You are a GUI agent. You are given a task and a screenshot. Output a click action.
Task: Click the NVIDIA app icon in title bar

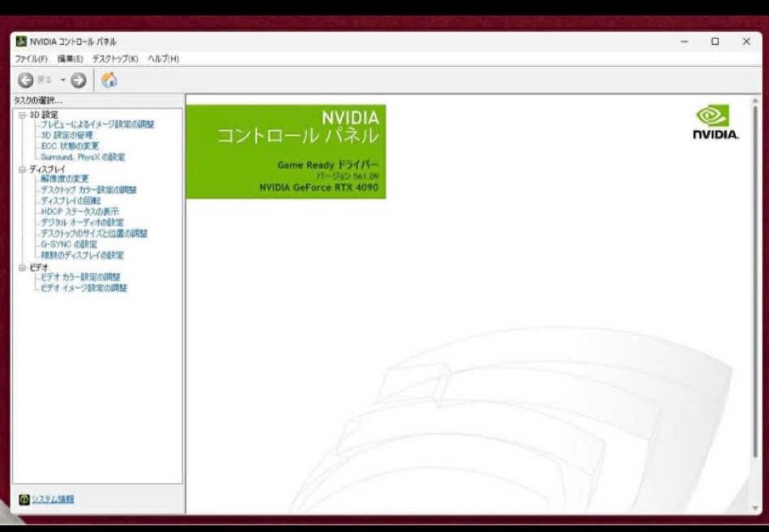click(x=21, y=41)
